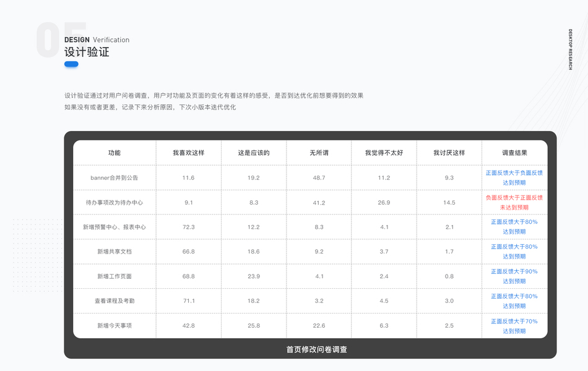The image size is (588, 371).
Task: Click the 19.2 cell
Action: click(254, 177)
